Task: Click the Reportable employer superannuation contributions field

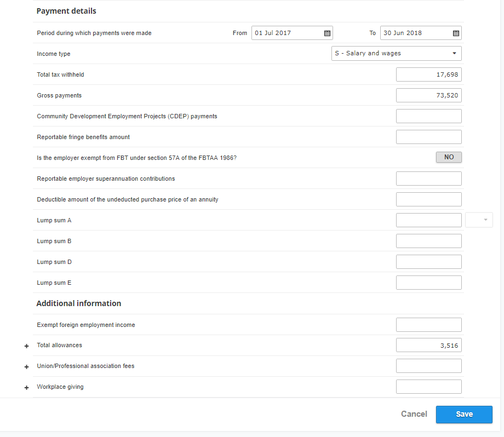Action: [429, 179]
